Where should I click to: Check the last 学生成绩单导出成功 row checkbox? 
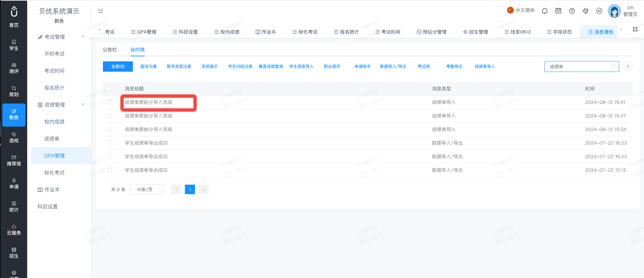[110, 170]
